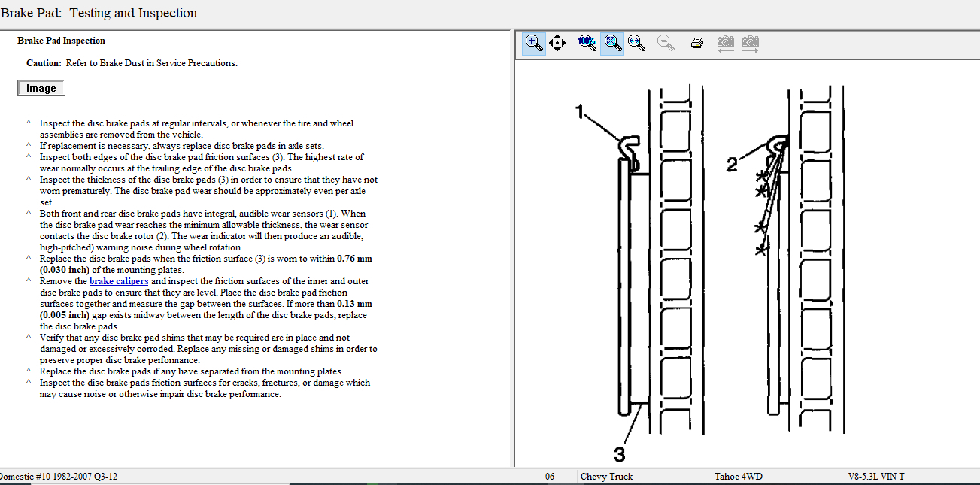Click the 'Brake Pad Inspection' heading

pyautogui.click(x=62, y=41)
